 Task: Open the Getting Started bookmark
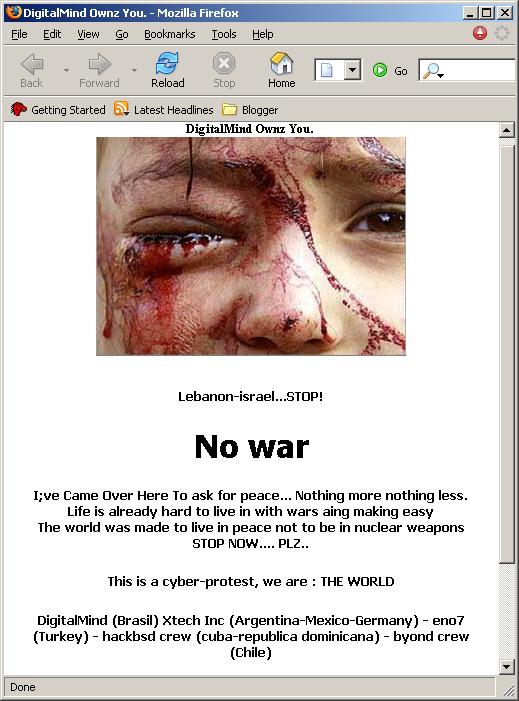[58, 110]
